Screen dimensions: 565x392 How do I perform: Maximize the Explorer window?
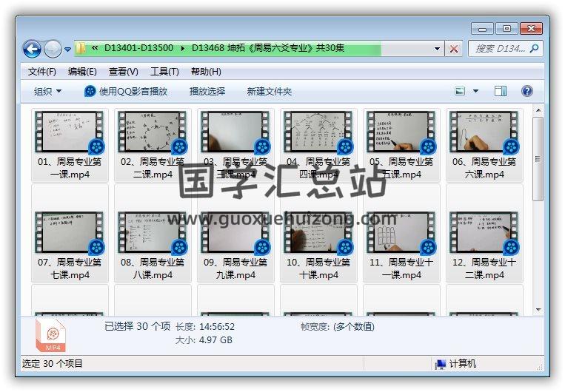pyautogui.click(x=507, y=28)
